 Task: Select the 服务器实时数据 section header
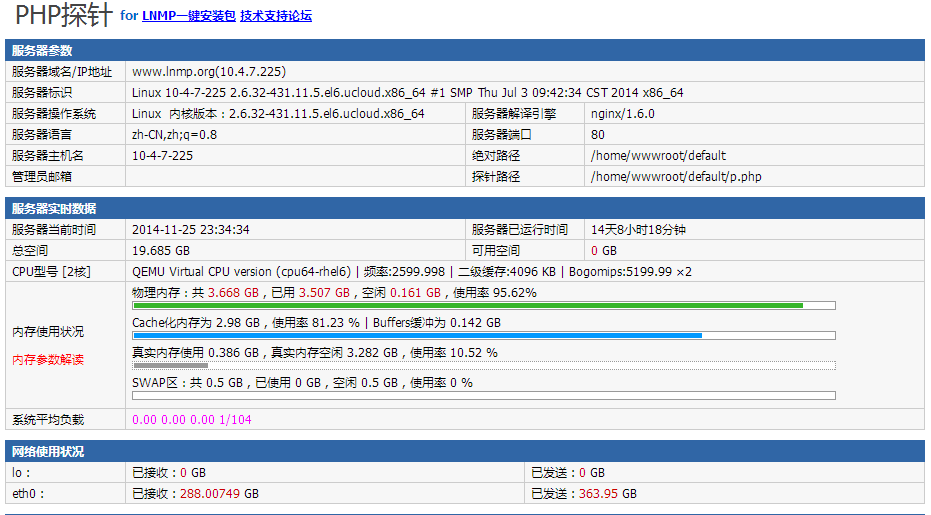click(x=465, y=208)
